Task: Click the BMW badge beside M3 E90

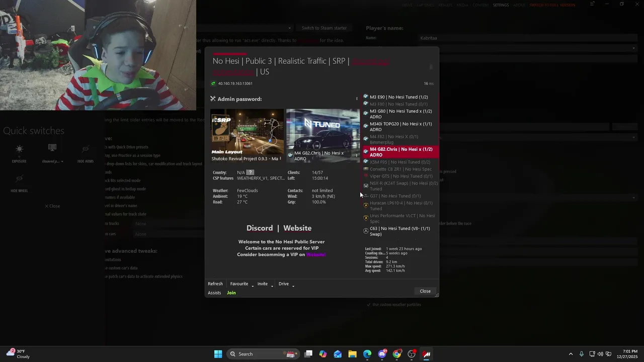Action: point(366,97)
